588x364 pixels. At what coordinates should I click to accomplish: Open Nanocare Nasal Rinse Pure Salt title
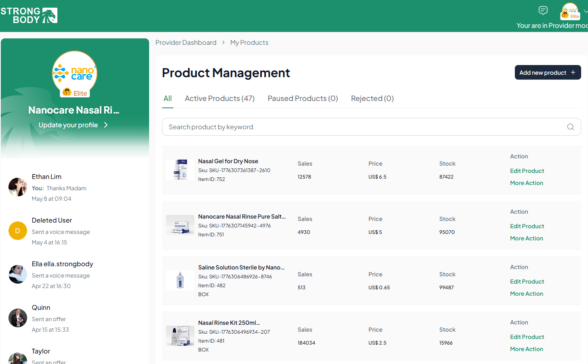242,217
